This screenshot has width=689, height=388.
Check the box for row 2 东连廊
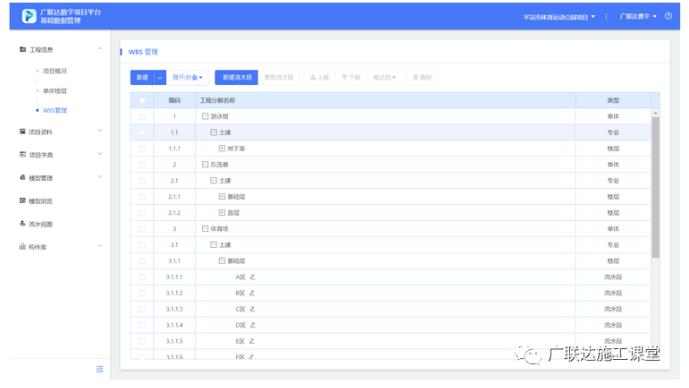coord(142,165)
